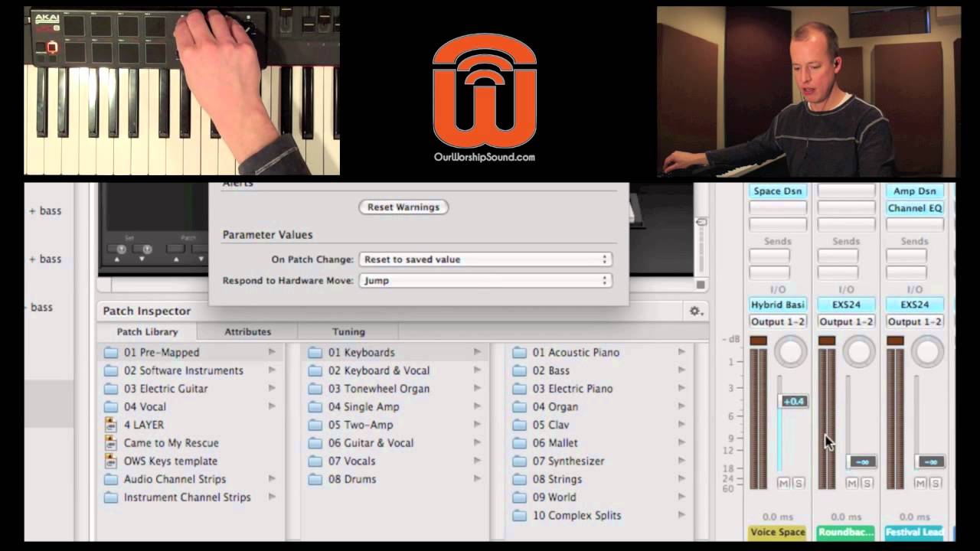Expand the 01 Pre-Mapped folder arrow
The height and width of the screenshot is (551, 980).
(272, 352)
